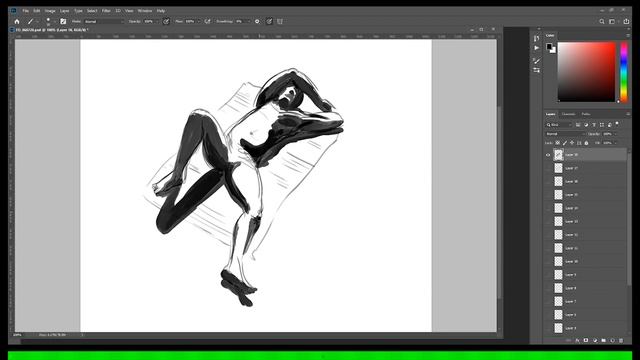Toggle lock all padlock icon
Image resolution: width=640 pixels, height=360 pixels.
coord(587,143)
